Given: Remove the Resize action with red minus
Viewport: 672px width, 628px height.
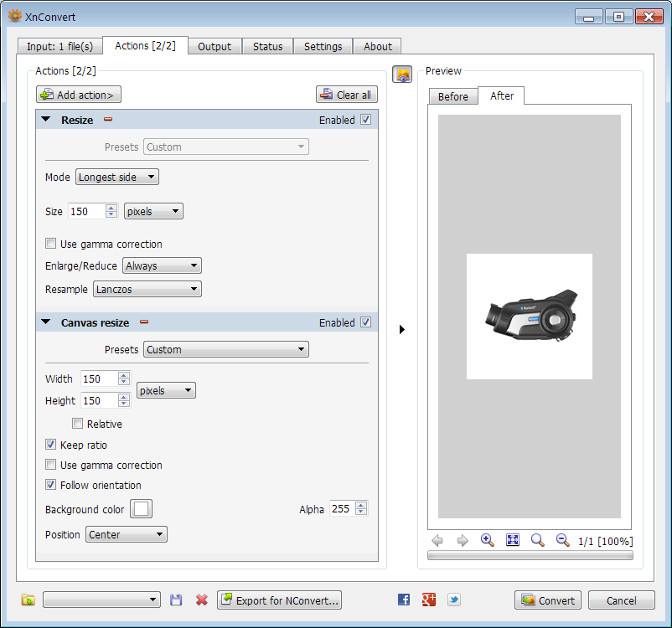Looking at the screenshot, I should pyautogui.click(x=108, y=120).
